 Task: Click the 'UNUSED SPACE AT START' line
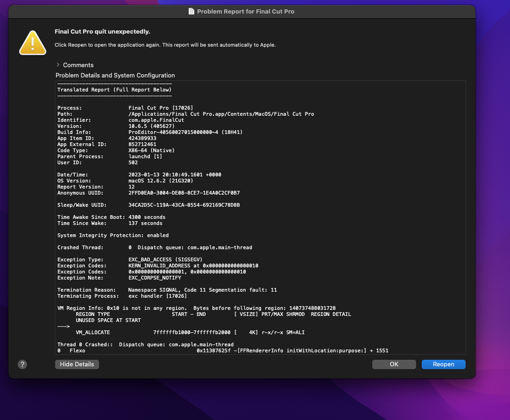pos(108,320)
